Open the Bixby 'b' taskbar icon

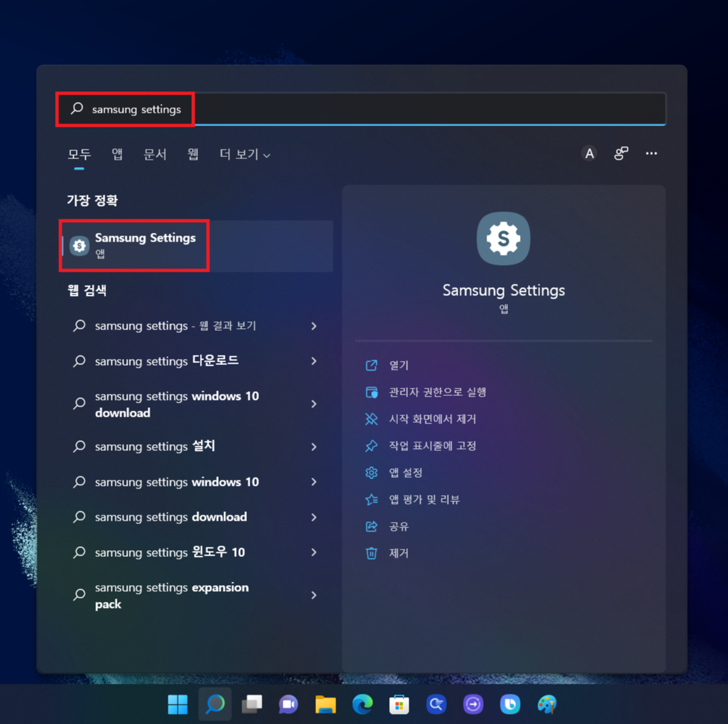[x=510, y=705]
